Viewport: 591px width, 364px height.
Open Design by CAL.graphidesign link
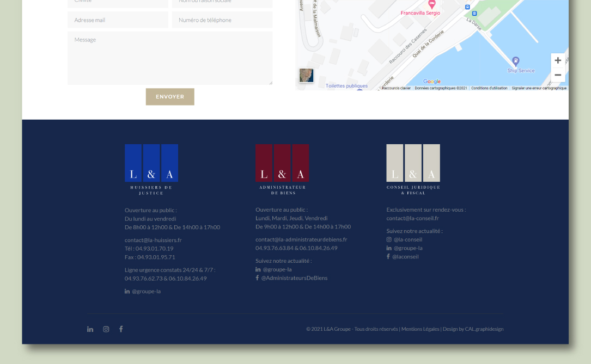(473, 329)
